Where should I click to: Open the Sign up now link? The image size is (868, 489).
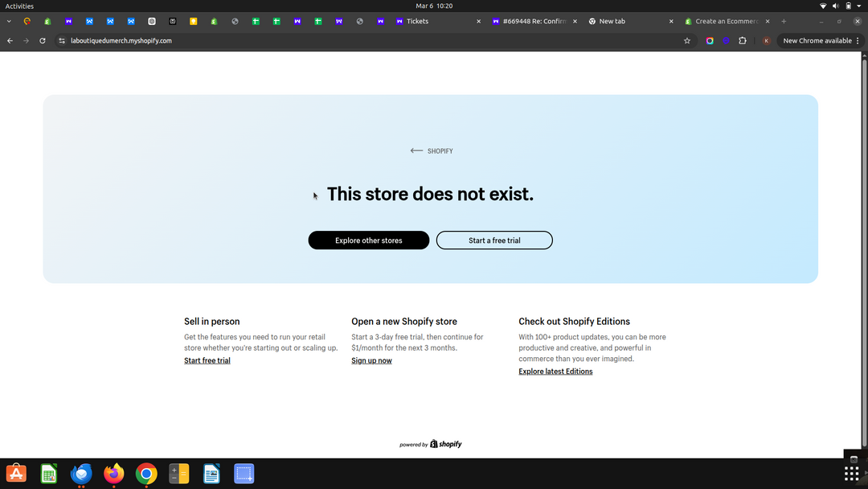(371, 360)
